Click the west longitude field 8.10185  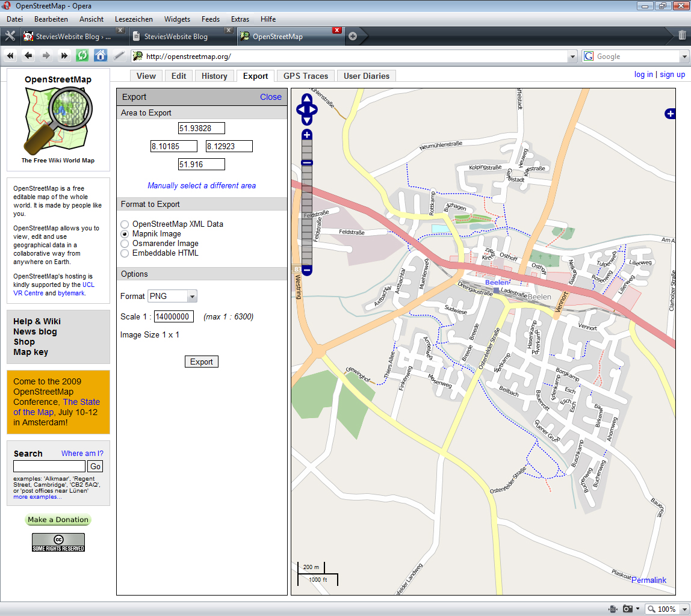click(173, 146)
